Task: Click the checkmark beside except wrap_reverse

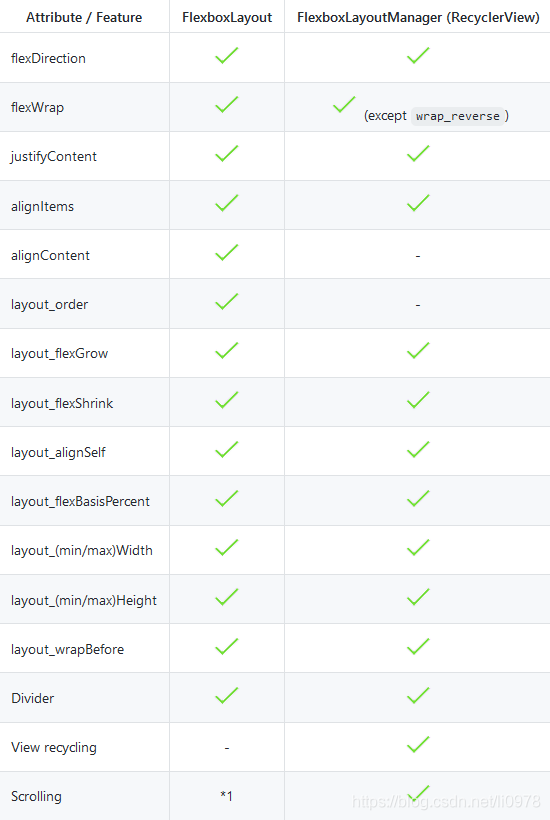Action: tap(343, 105)
